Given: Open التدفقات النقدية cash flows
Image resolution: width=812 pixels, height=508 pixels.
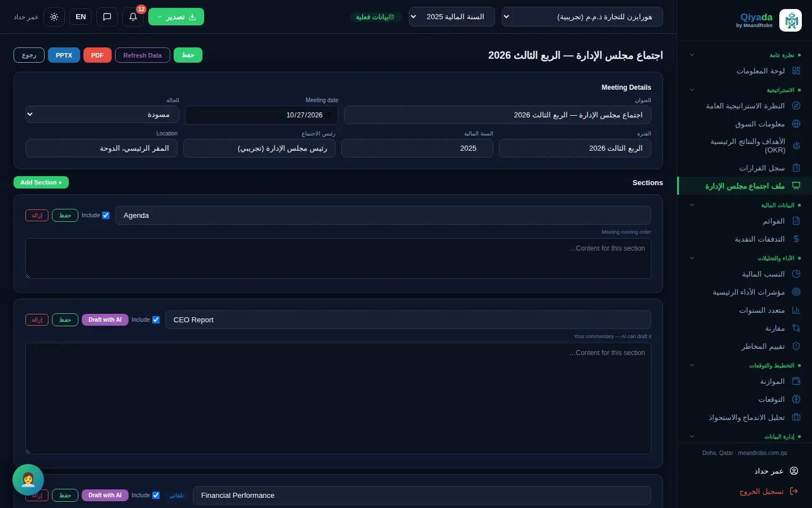Looking at the screenshot, I should coord(744,239).
